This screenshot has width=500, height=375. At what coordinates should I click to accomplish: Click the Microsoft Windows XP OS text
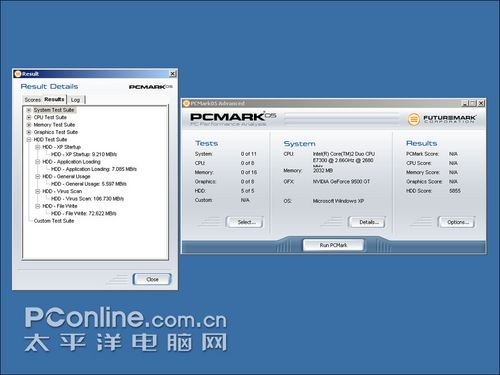pos(338,201)
